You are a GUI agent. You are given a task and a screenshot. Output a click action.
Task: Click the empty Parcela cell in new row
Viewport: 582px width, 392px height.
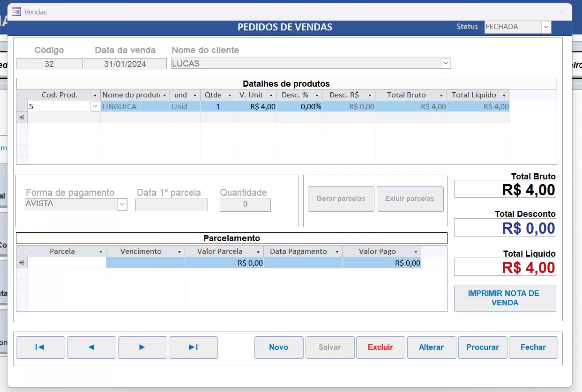pos(67,263)
